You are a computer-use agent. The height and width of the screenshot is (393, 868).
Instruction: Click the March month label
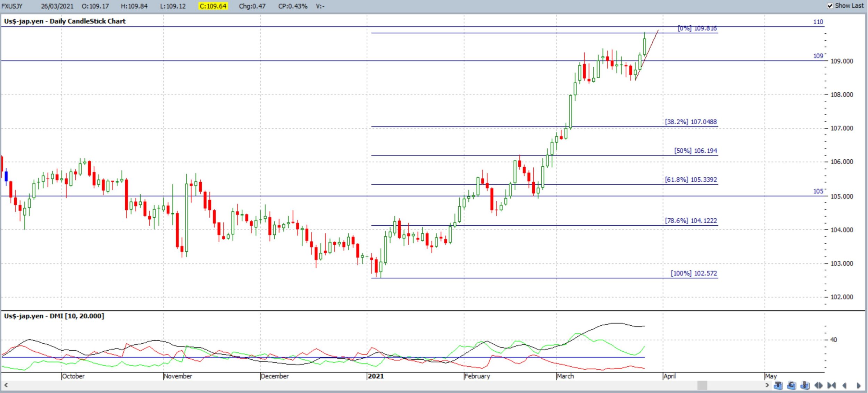pos(565,376)
